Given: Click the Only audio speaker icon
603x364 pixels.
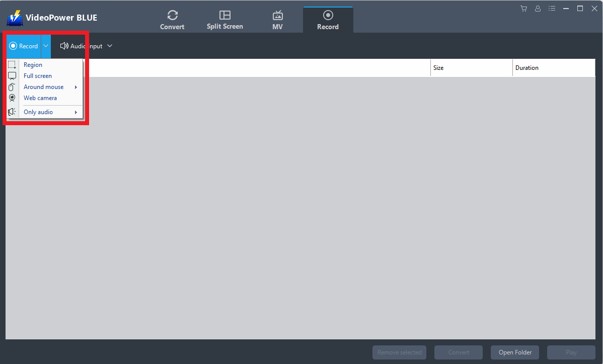Looking at the screenshot, I should click(12, 112).
